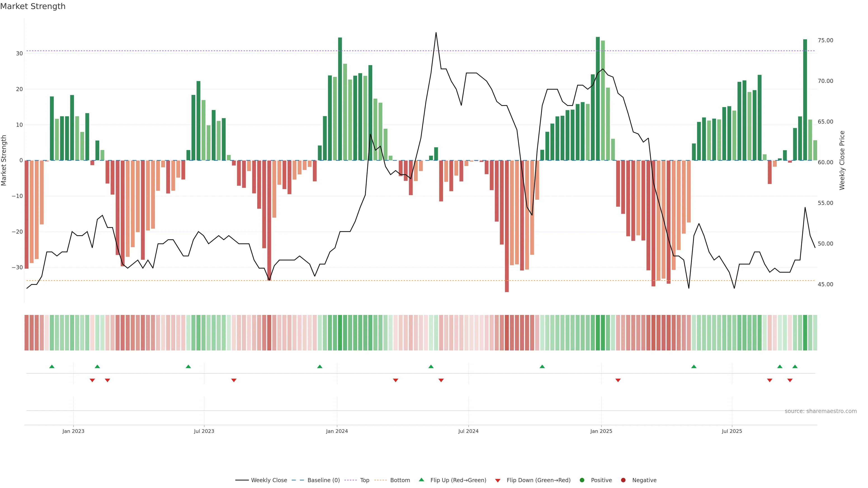Screen dimensions: 868x488
Task: Click the flip-down triangle just after Jan 2025
Action: pos(618,380)
